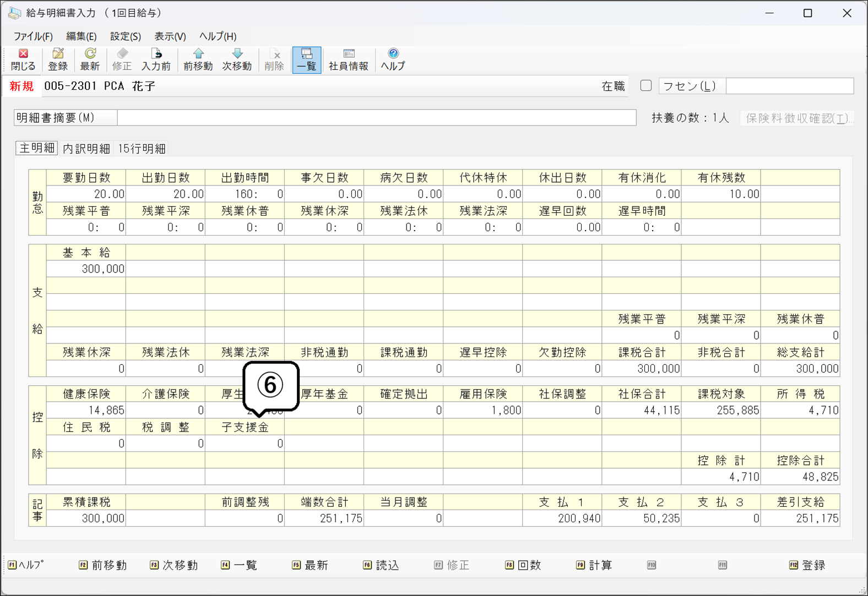Click the 閉じる (Close) toolbar icon

point(23,59)
